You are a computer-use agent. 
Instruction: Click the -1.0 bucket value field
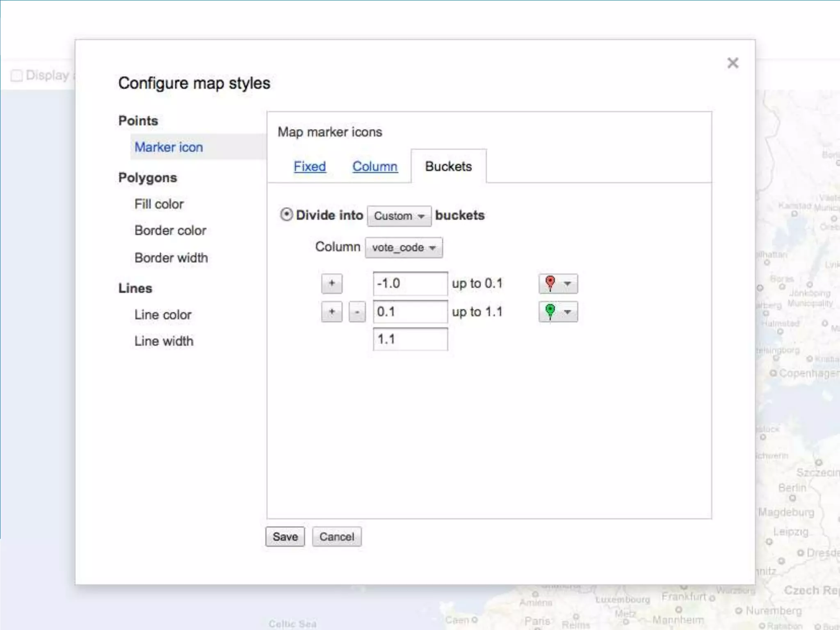tap(410, 283)
